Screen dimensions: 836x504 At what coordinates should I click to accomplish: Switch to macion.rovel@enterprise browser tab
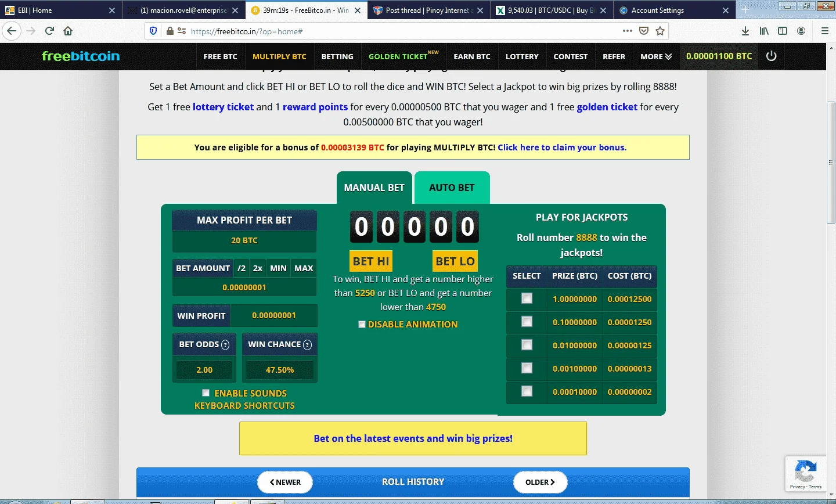tap(182, 10)
